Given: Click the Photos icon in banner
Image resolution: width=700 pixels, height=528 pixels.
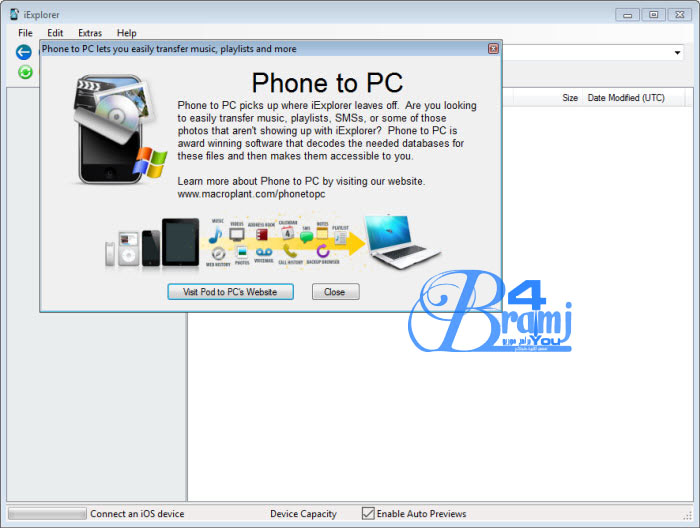Looking at the screenshot, I should 242,253.
